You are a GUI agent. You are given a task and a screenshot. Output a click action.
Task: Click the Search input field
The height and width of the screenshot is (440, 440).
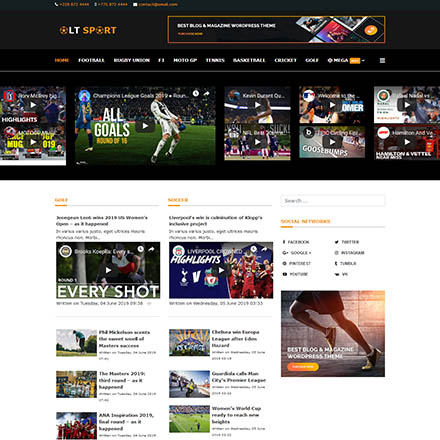point(333,201)
